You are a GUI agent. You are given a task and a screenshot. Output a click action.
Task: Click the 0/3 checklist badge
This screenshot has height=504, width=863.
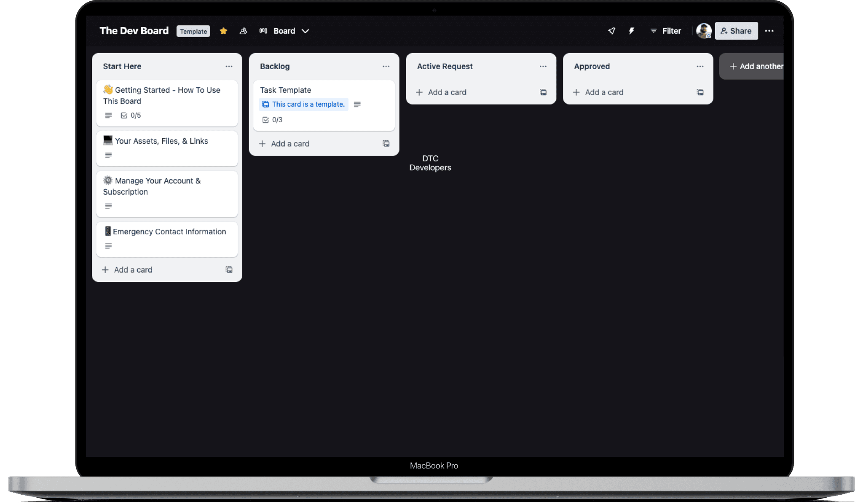pyautogui.click(x=272, y=120)
